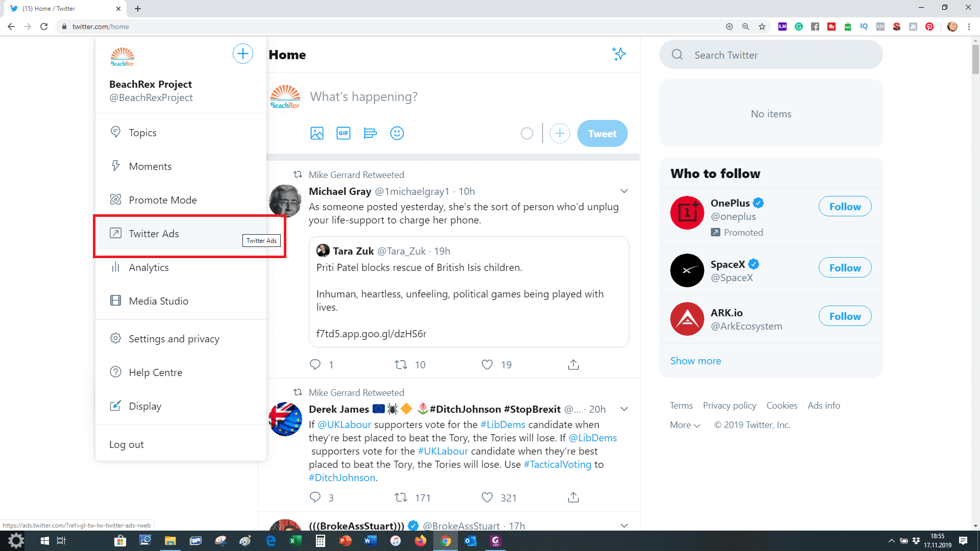Expand options chevron on Michael Gray's tweet
The height and width of the screenshot is (551, 980).
coord(624,191)
